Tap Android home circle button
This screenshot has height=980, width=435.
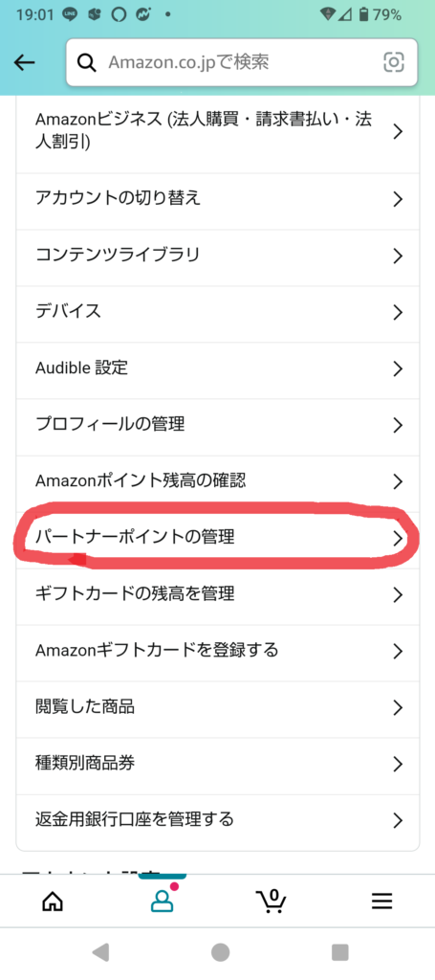(x=220, y=952)
